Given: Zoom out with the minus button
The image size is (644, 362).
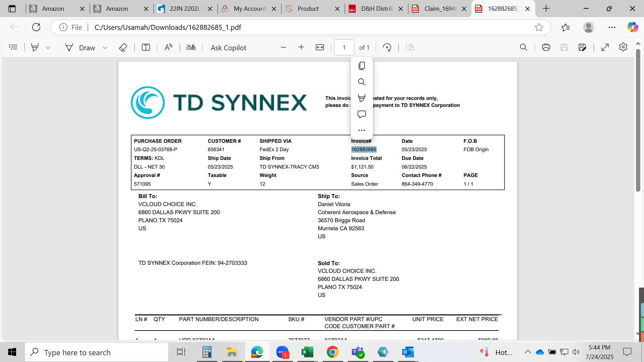Looking at the screenshot, I should point(283,47).
